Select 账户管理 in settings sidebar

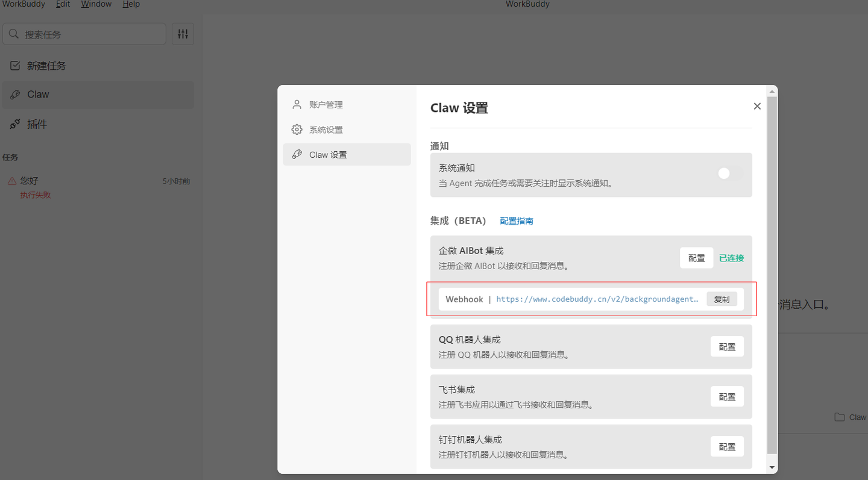click(x=347, y=105)
